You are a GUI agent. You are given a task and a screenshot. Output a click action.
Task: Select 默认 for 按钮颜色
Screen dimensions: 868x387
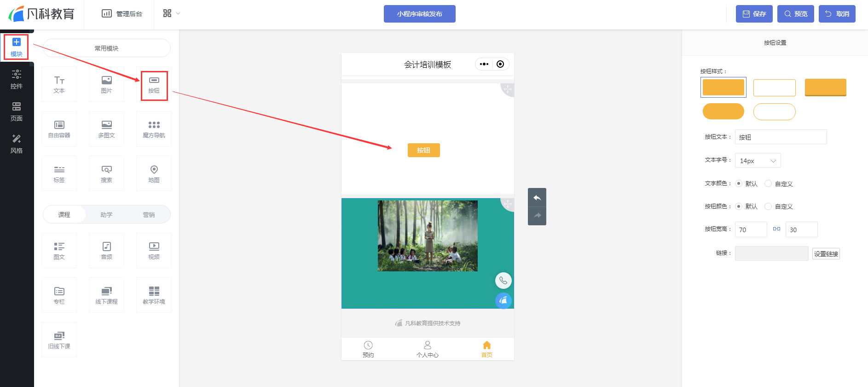(739, 206)
